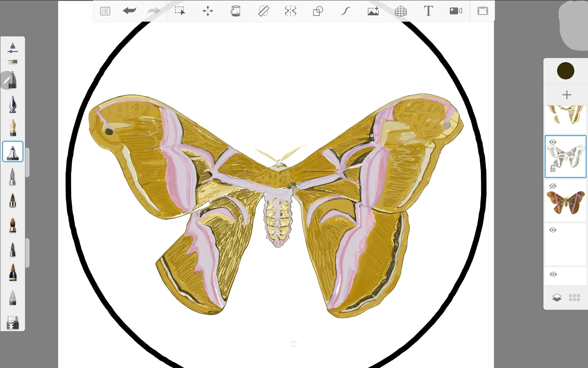Choose the gray-tipped brush below the selected one
Viewport: 588px width, 368px height.
[x=13, y=177]
